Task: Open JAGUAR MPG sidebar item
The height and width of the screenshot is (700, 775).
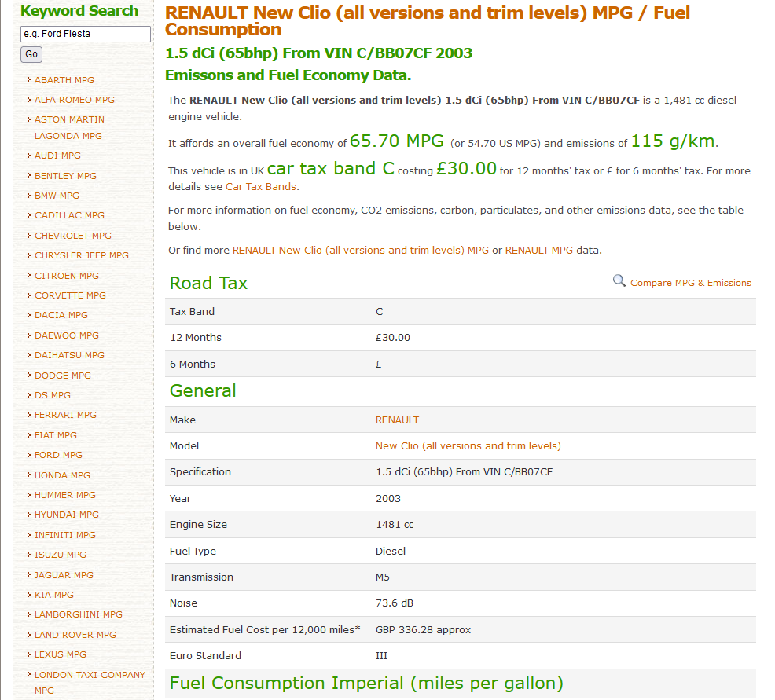Action: pyautogui.click(x=64, y=575)
